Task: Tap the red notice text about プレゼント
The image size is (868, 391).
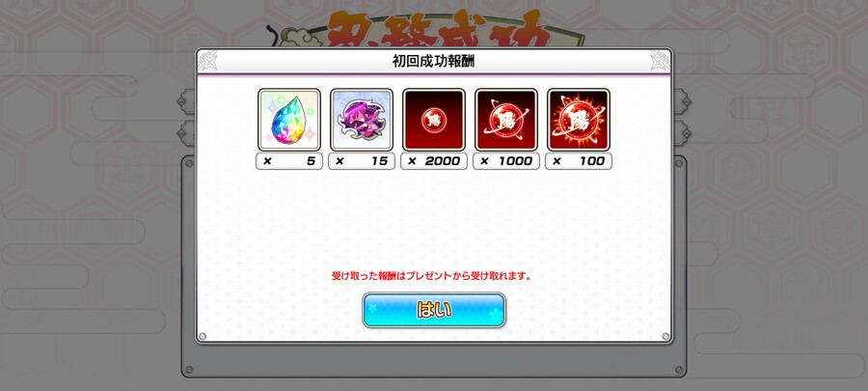Action: click(x=431, y=276)
